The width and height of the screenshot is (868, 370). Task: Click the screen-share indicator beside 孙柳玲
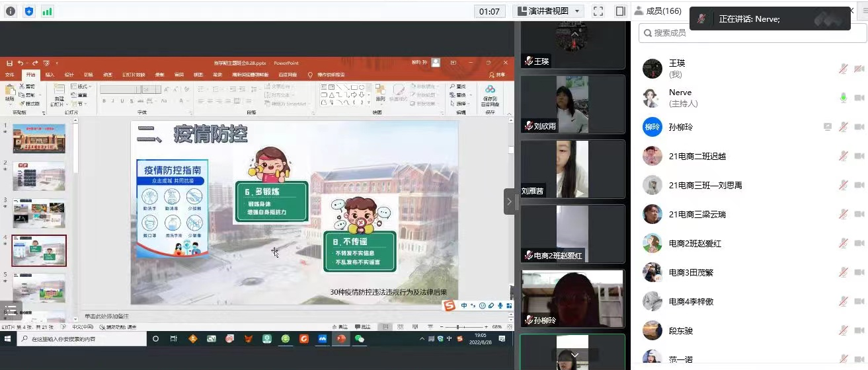tap(827, 127)
